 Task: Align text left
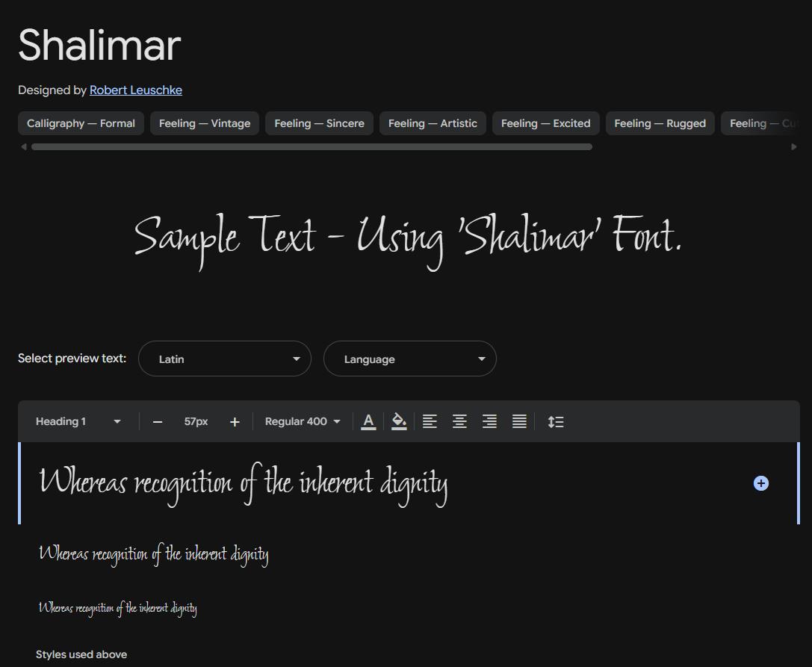click(x=430, y=421)
